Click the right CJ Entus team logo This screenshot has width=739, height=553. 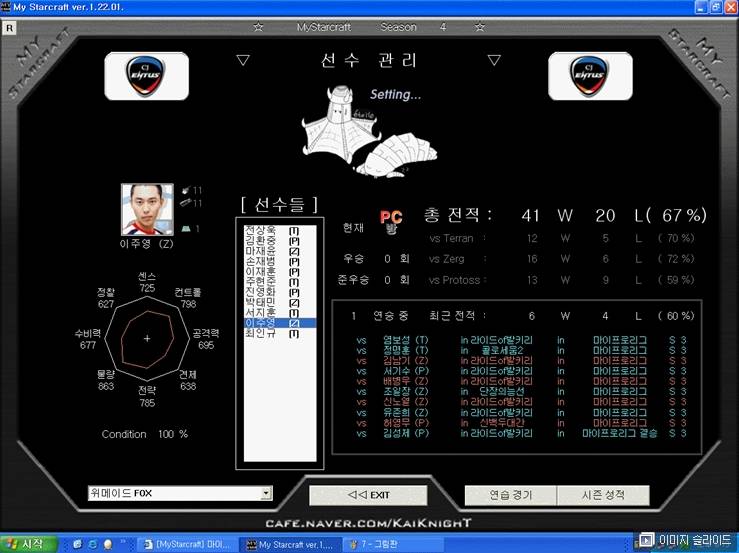[x=590, y=76]
